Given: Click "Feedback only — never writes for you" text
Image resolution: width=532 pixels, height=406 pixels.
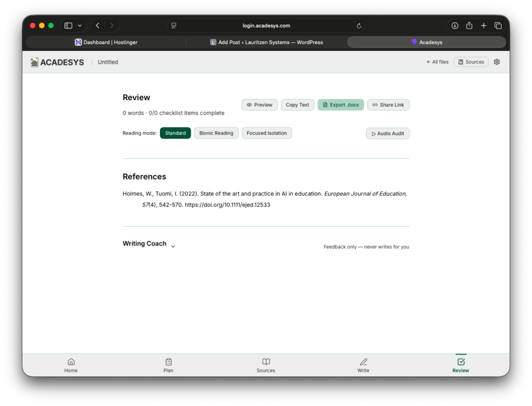Looking at the screenshot, I should (x=366, y=247).
